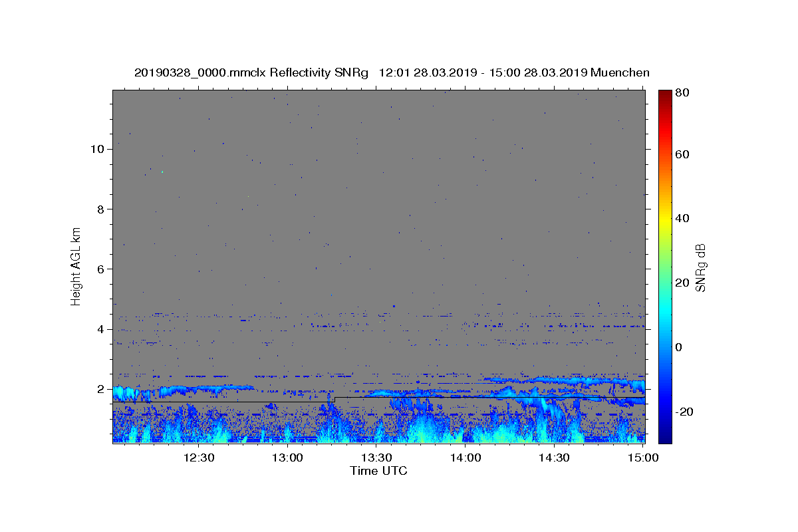Click the SNRg color scale bar
Image resolution: width=798 pixels, height=532 pixels.
click(665, 267)
